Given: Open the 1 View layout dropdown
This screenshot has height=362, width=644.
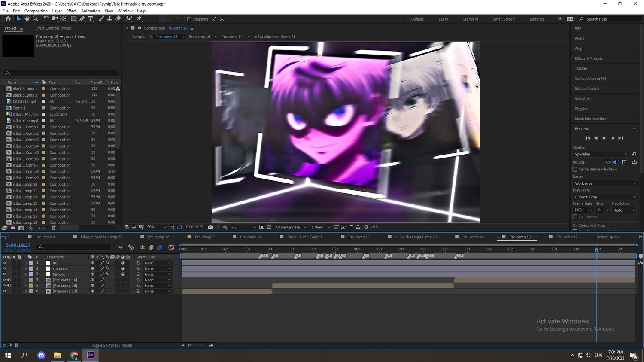Looking at the screenshot, I should [321, 227].
